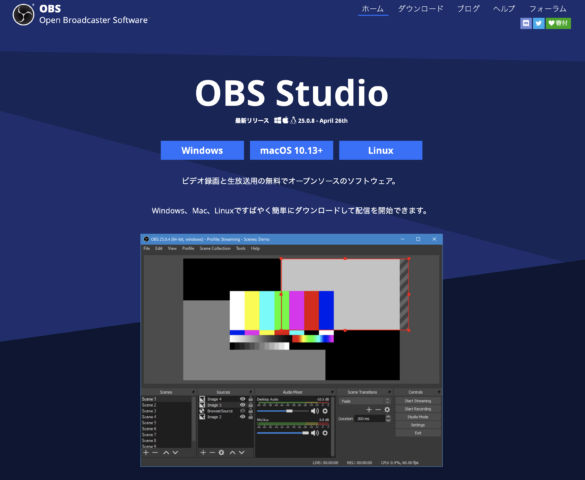Open source properties gear in Sources panel
This screenshot has height=480, width=585.
pyautogui.click(x=221, y=452)
